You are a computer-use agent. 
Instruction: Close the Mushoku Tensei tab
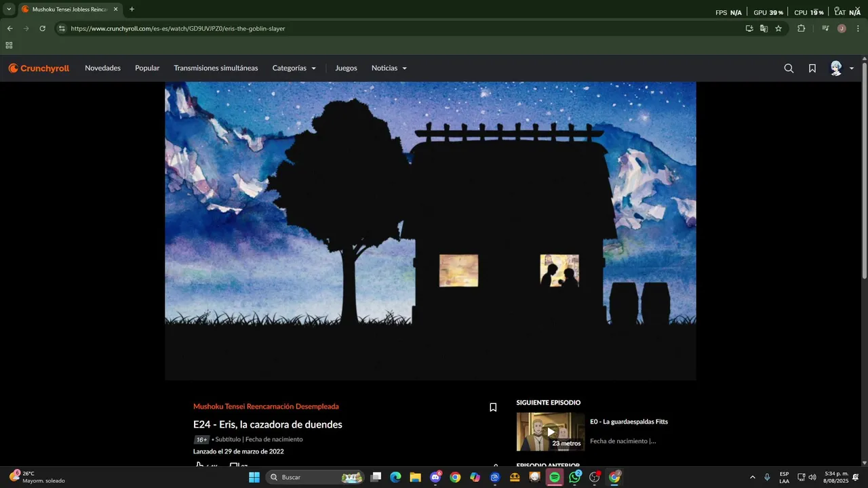tap(115, 9)
